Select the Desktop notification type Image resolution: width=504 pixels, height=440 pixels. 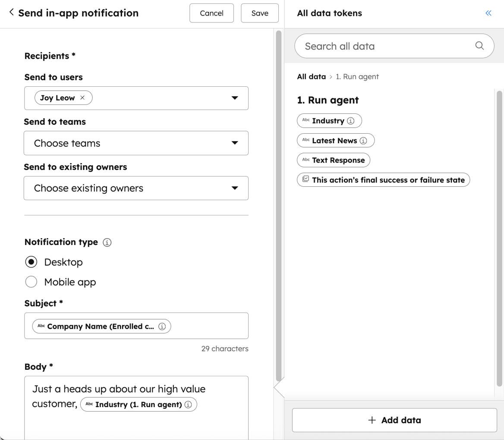pos(31,262)
